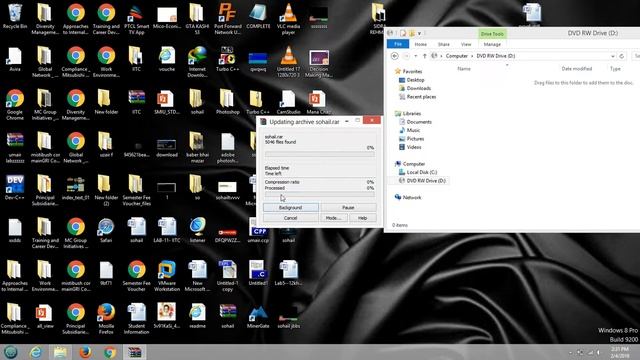The height and width of the screenshot is (360, 640).
Task: Open VLC media player desktop icon
Action: (x=288, y=18)
